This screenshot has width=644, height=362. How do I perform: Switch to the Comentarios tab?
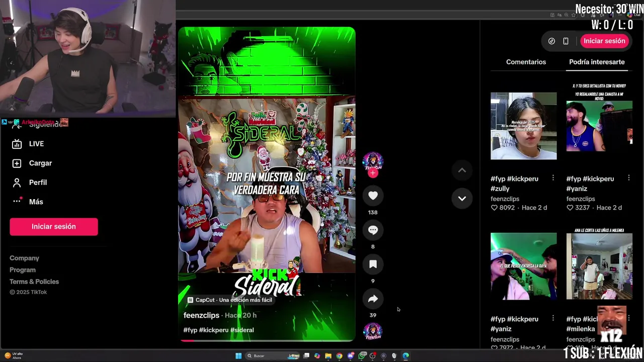pyautogui.click(x=526, y=62)
